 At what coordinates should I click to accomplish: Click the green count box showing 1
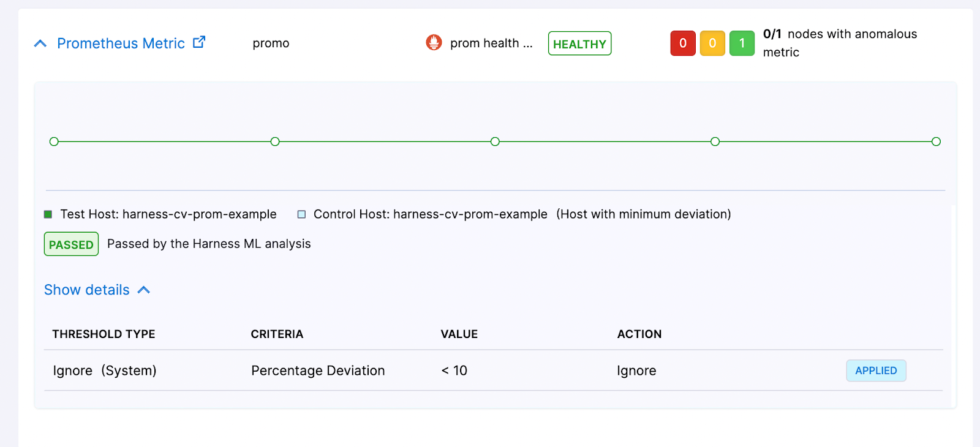point(742,43)
